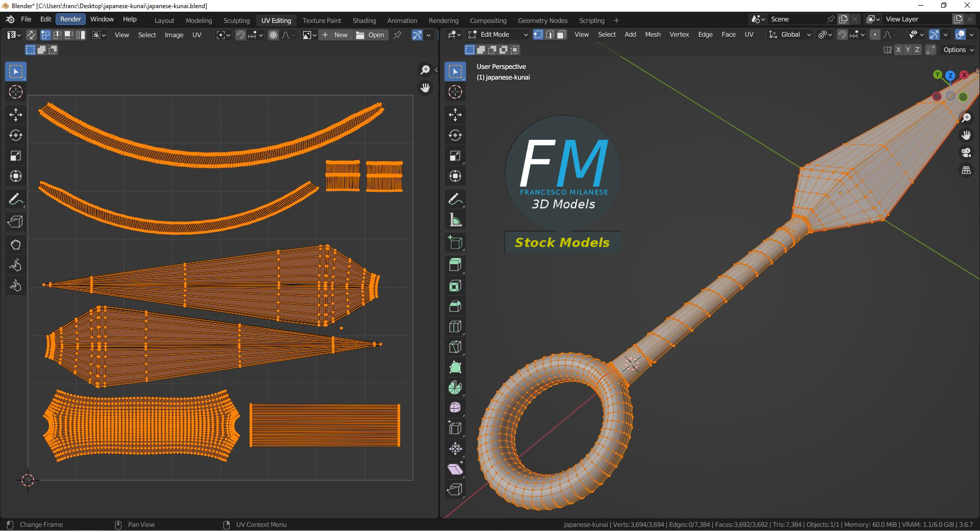Toggle UV sync selection in UV editor
980x531 pixels.
[x=31, y=35]
